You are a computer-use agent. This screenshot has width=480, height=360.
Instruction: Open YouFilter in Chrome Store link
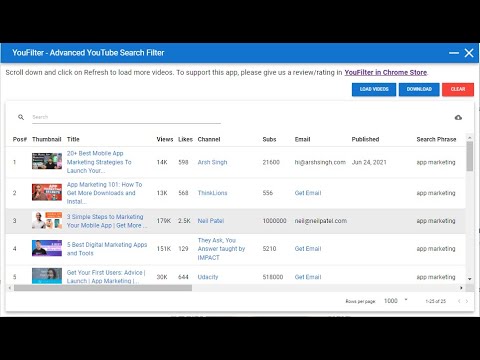click(386, 72)
